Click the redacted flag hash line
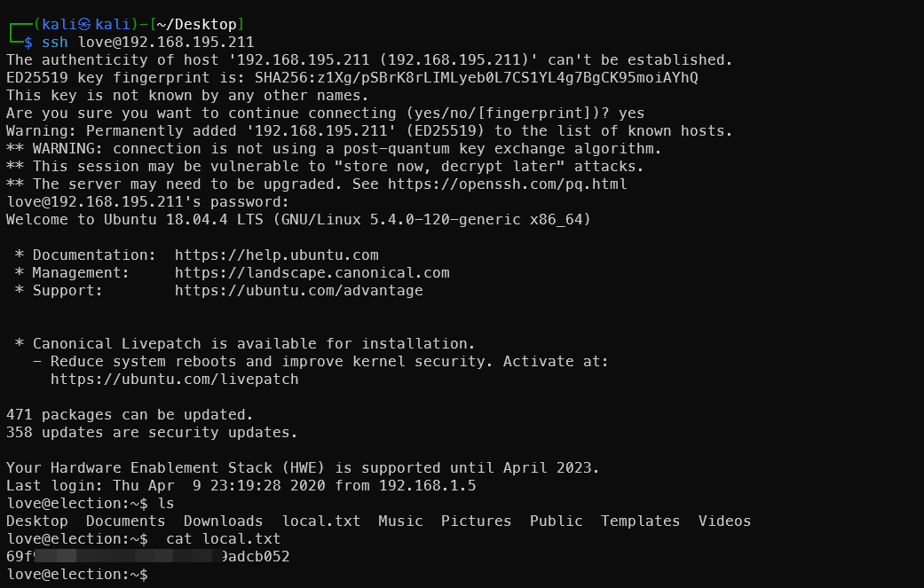The width and height of the screenshot is (924, 588). (148, 556)
